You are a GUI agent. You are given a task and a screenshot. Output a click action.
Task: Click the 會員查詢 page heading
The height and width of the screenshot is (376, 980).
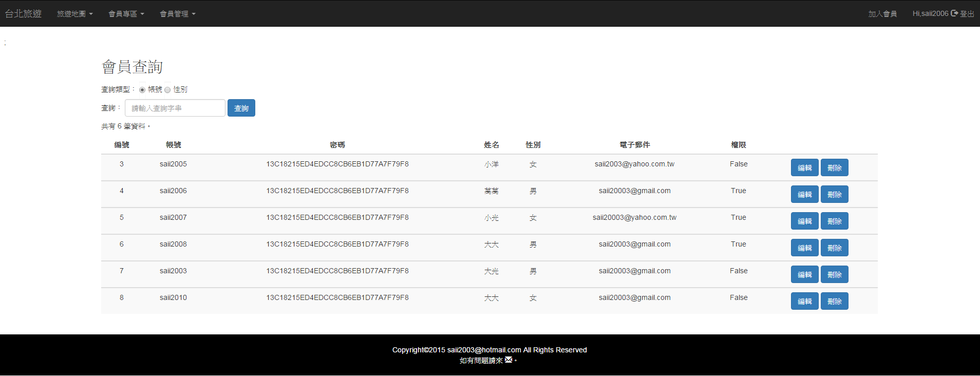[x=132, y=67]
